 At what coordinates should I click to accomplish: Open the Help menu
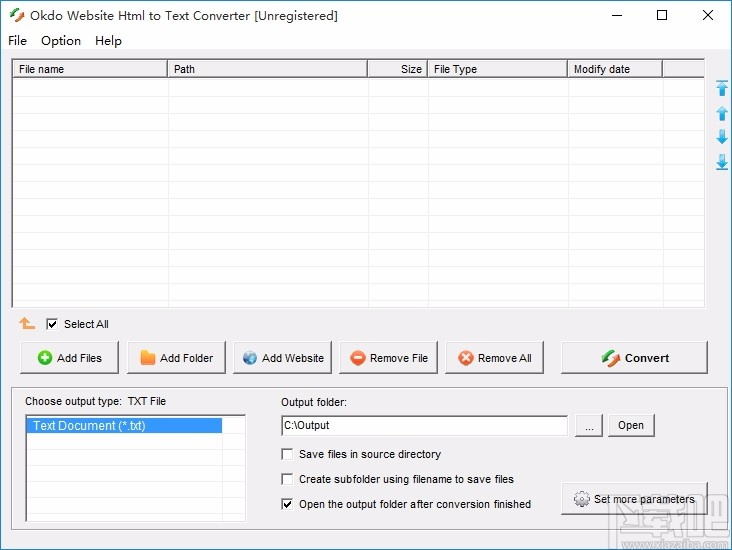(108, 41)
